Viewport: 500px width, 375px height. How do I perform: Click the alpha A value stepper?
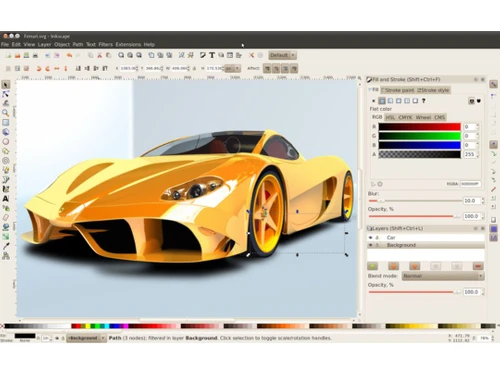point(477,154)
